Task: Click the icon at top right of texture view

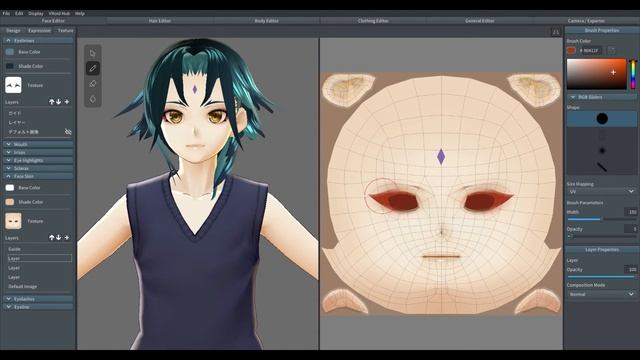Action: click(556, 32)
